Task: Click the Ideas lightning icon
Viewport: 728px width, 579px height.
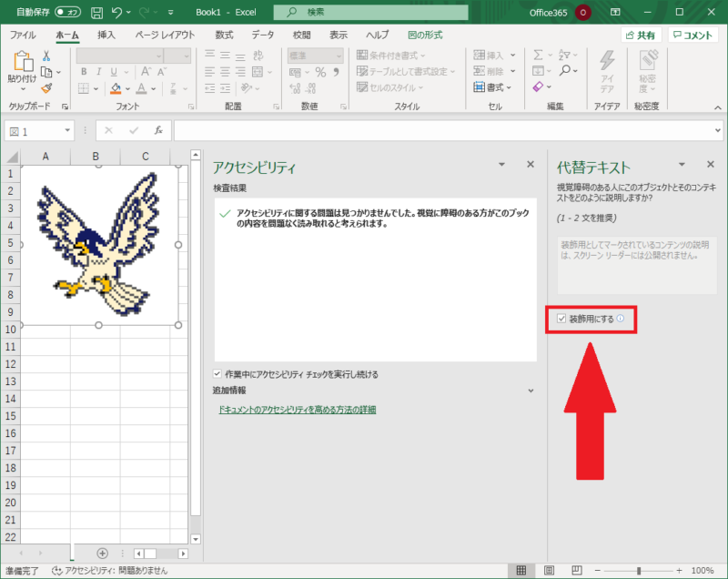Action: tap(607, 60)
